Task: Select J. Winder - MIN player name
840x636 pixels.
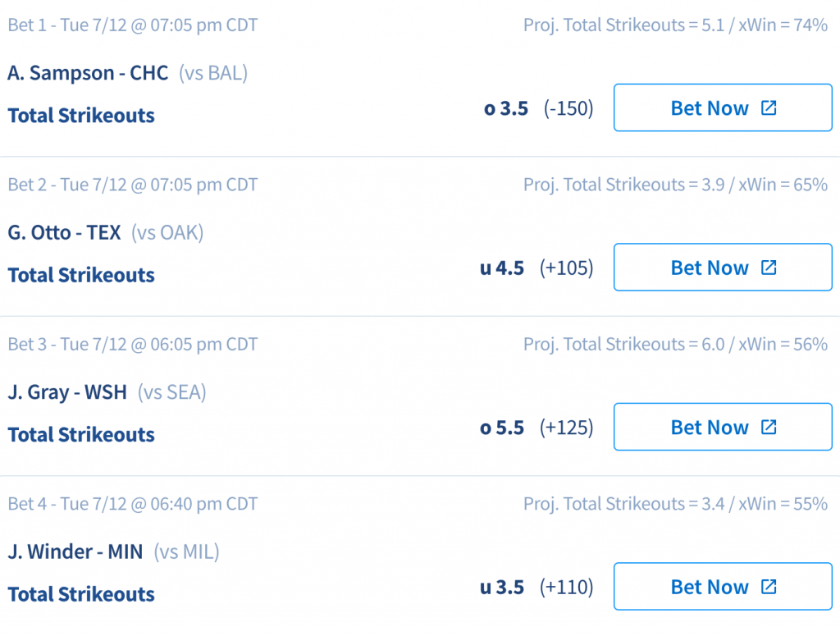Action: [x=75, y=551]
